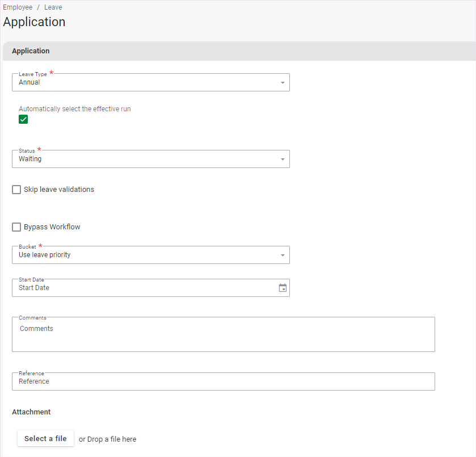Navigate to Leave in the breadcrumb
476x457 pixels.
pyautogui.click(x=53, y=7)
